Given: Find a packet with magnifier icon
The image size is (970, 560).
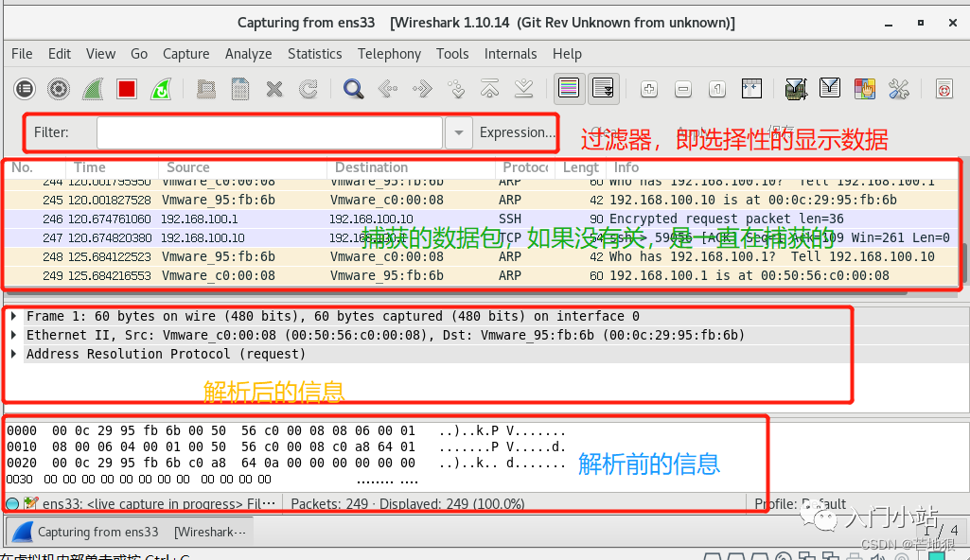Looking at the screenshot, I should pyautogui.click(x=353, y=90).
